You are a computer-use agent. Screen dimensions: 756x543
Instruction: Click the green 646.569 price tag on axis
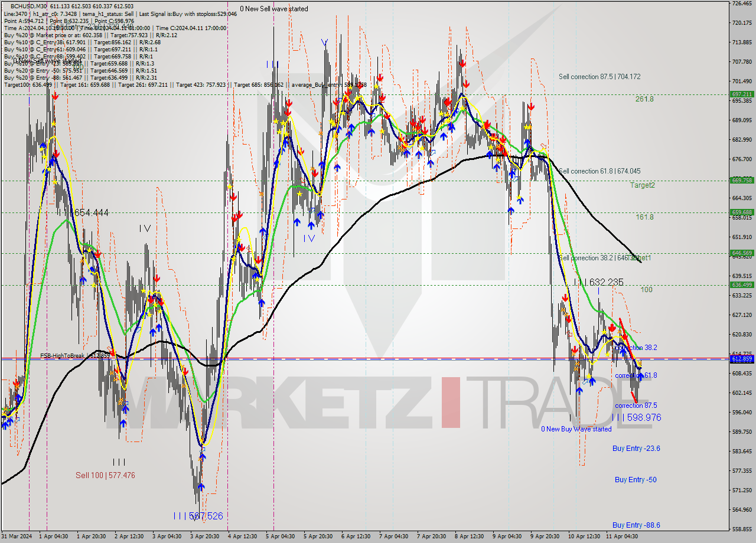pos(742,253)
